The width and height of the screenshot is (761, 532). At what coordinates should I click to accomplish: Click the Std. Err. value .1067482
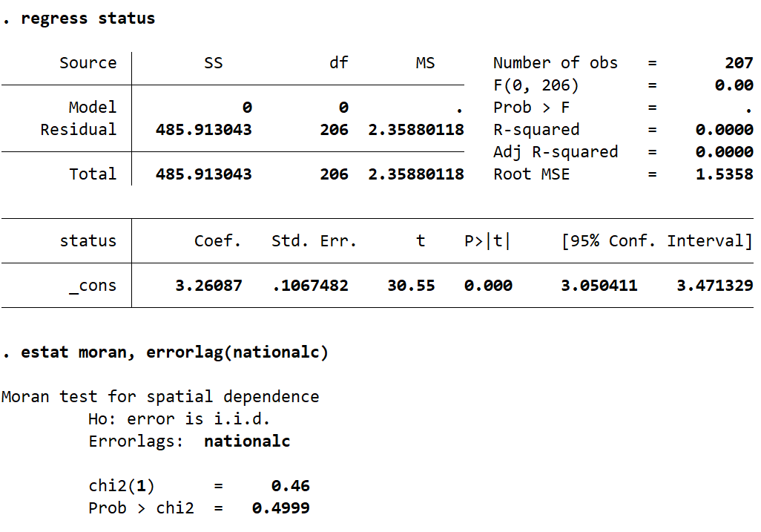coord(310,286)
